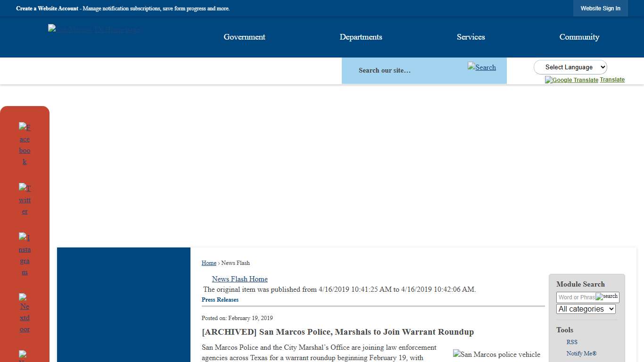The width and height of the screenshot is (644, 362).
Task: Click the San Marcos homepage logo
Action: coord(94,30)
